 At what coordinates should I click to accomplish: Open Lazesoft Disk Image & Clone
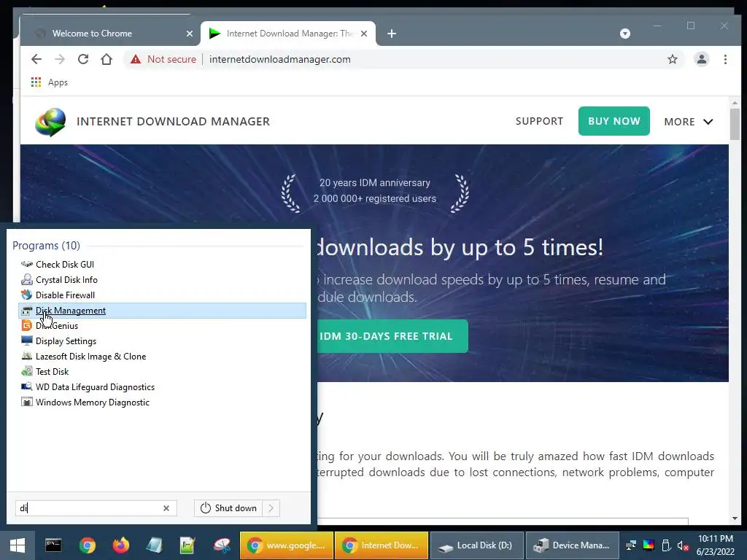coord(90,356)
